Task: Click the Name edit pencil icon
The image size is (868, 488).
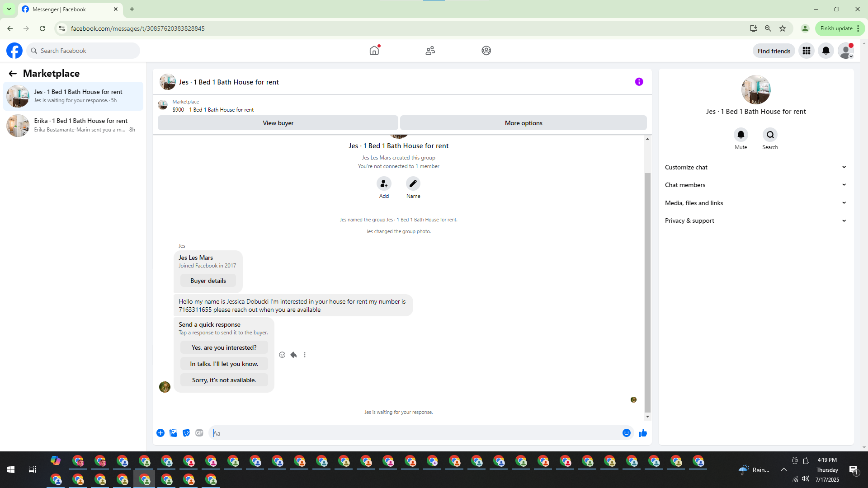Action: pos(413,183)
